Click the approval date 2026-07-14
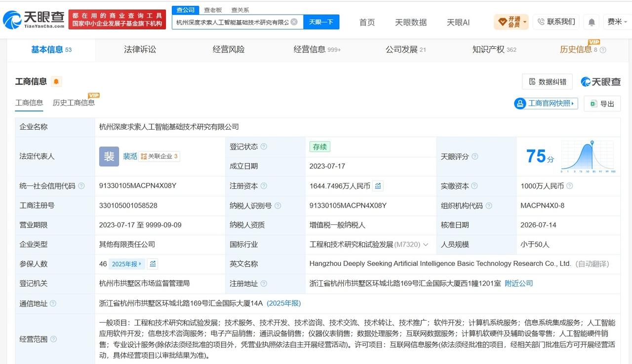632x364 pixels. pos(538,225)
